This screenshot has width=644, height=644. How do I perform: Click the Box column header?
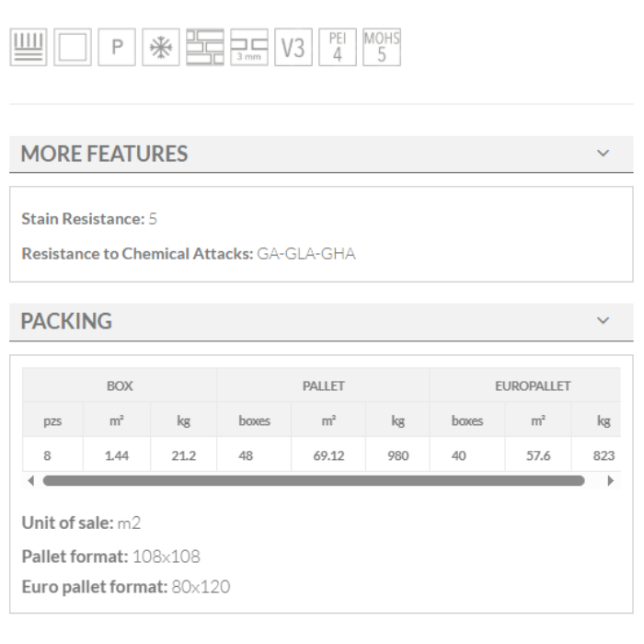[120, 385]
